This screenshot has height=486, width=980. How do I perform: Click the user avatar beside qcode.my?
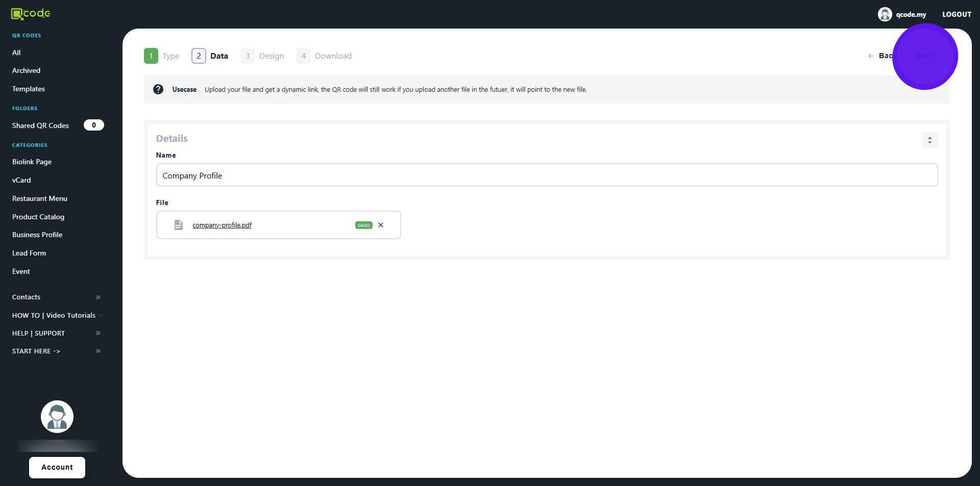[x=885, y=14]
